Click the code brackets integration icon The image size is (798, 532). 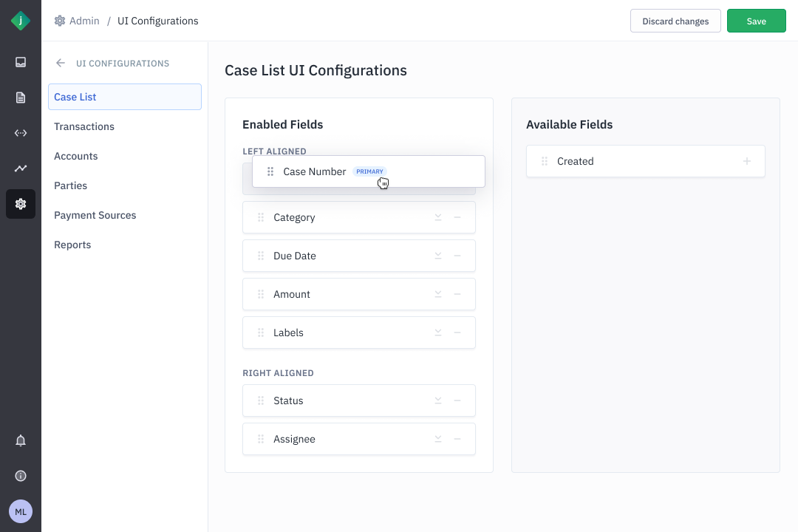click(21, 133)
